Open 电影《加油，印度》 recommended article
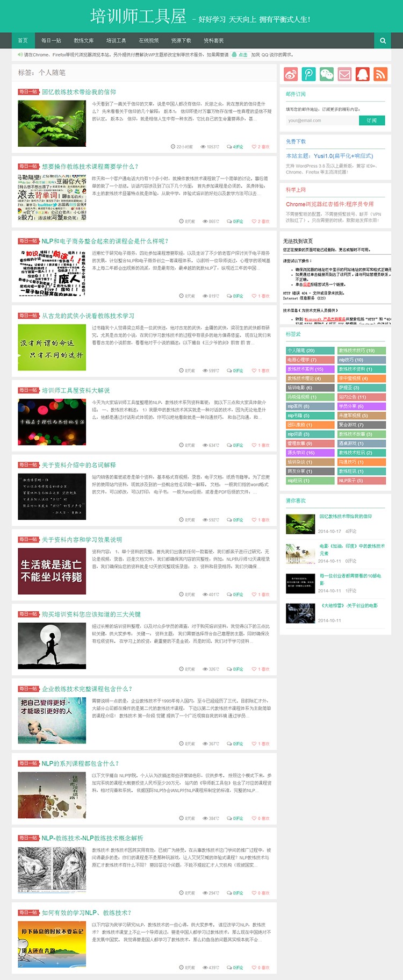The image size is (403, 980). click(352, 549)
